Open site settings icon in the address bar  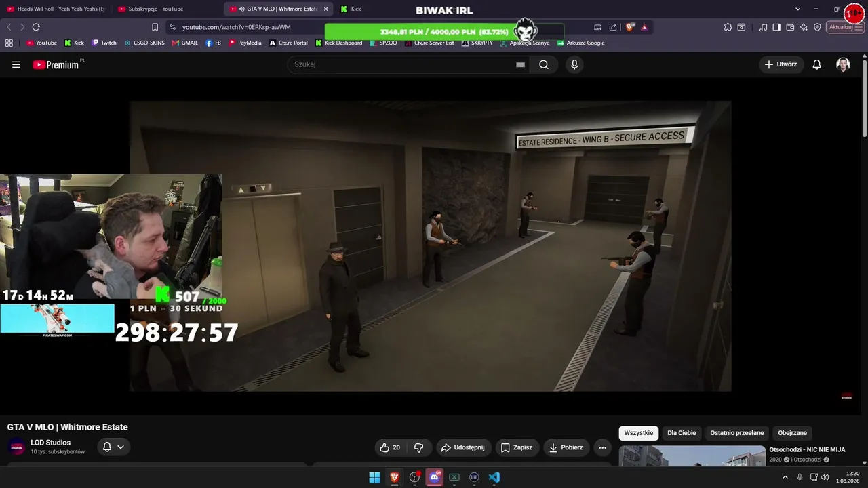(x=172, y=27)
